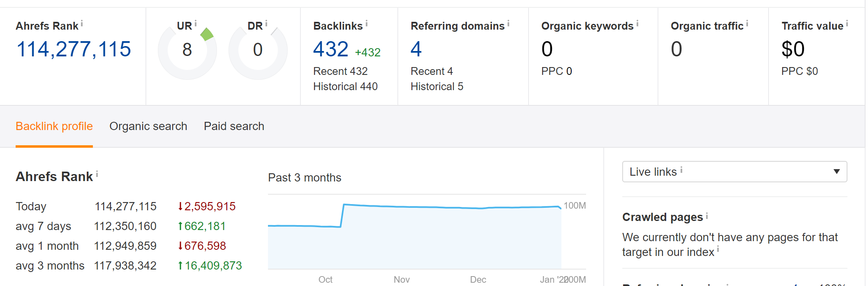Show the Organic traffic info icon

pyautogui.click(x=747, y=23)
